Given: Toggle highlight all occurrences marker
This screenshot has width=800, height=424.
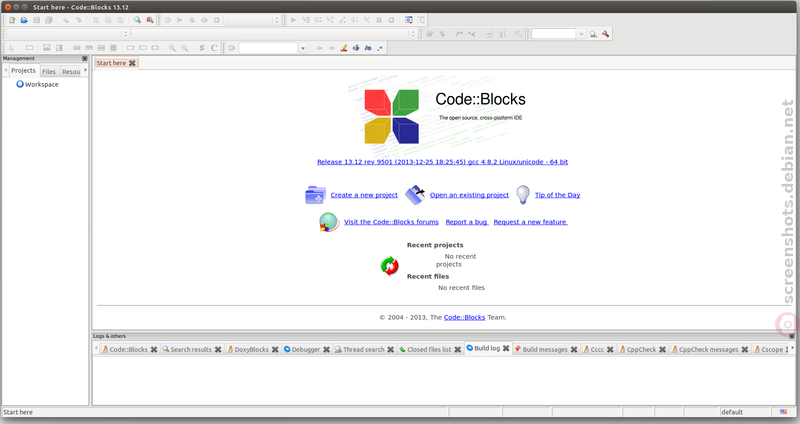Looking at the screenshot, I should 343,48.
